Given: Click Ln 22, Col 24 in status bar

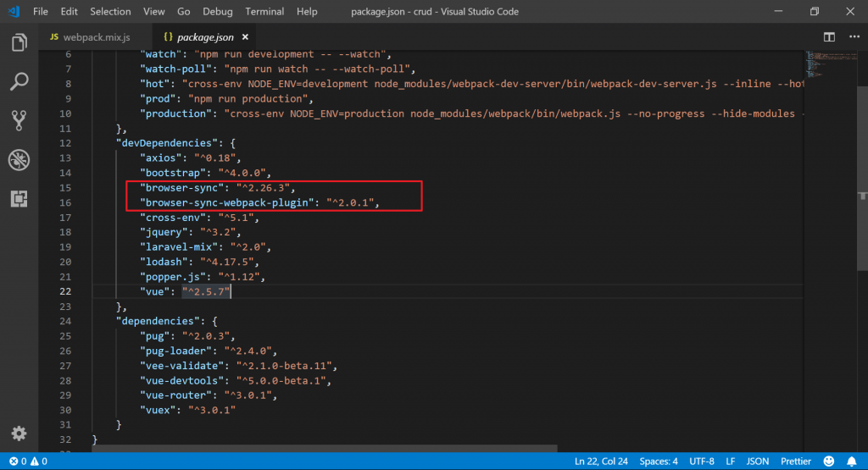Looking at the screenshot, I should 601,462.
